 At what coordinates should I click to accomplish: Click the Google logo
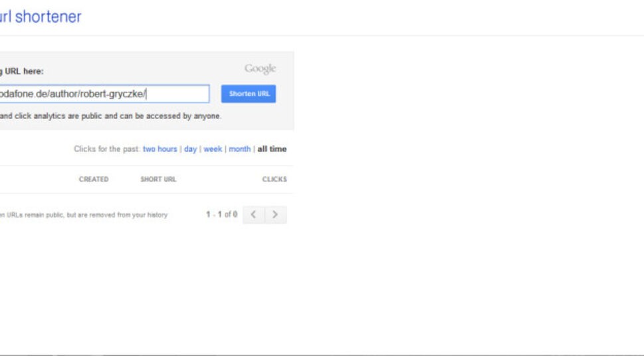260,69
